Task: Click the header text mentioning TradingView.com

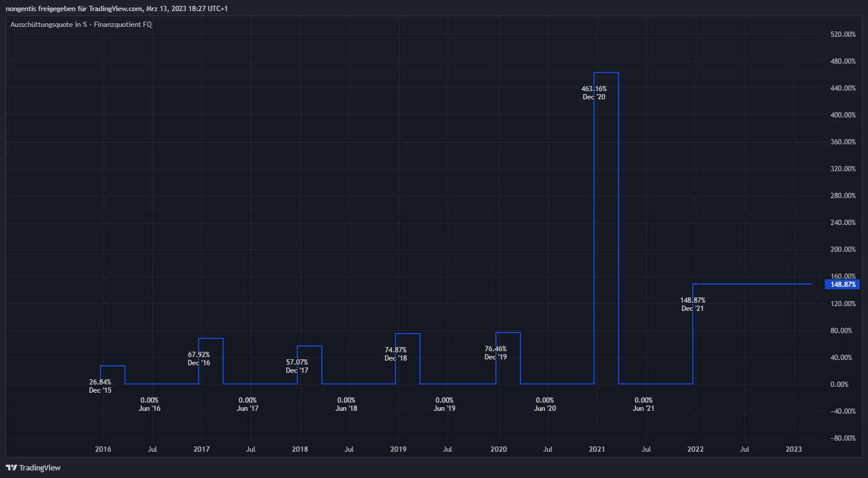Action: 116,9
